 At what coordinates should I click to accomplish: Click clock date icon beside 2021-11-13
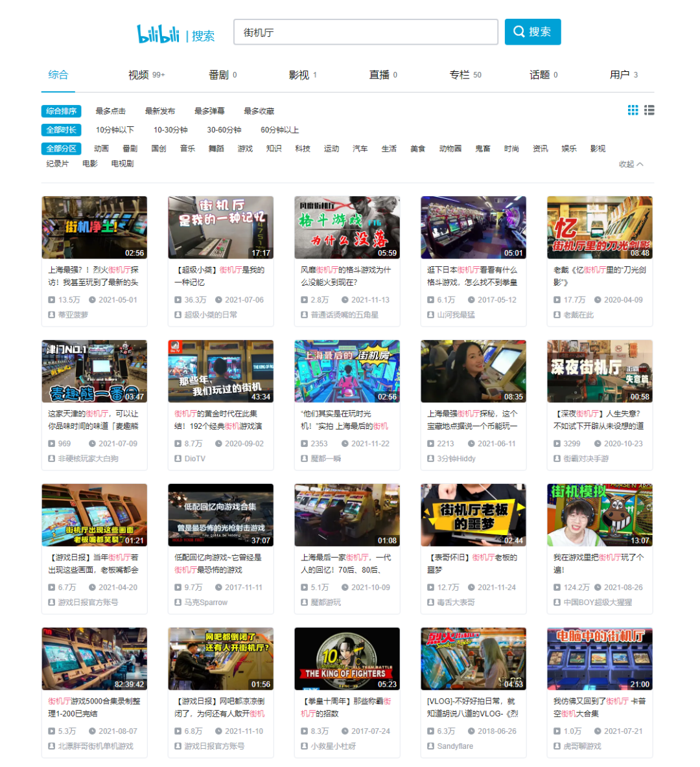[345, 300]
